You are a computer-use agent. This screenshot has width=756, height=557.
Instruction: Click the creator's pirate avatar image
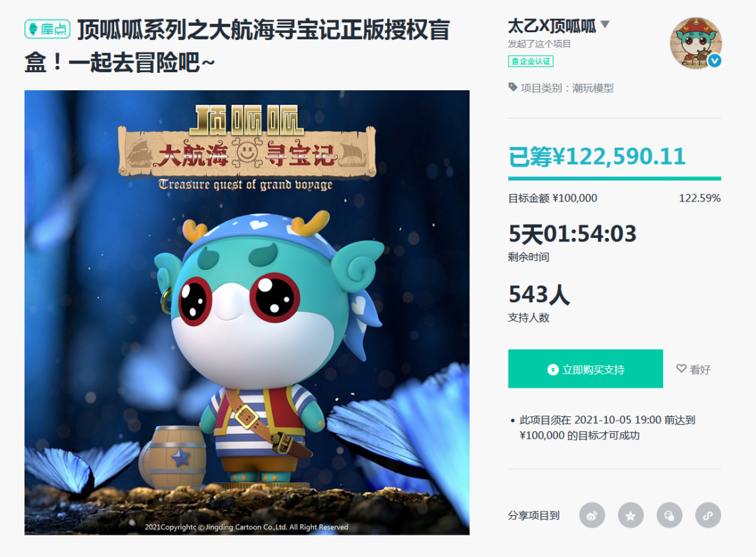pyautogui.click(x=696, y=43)
